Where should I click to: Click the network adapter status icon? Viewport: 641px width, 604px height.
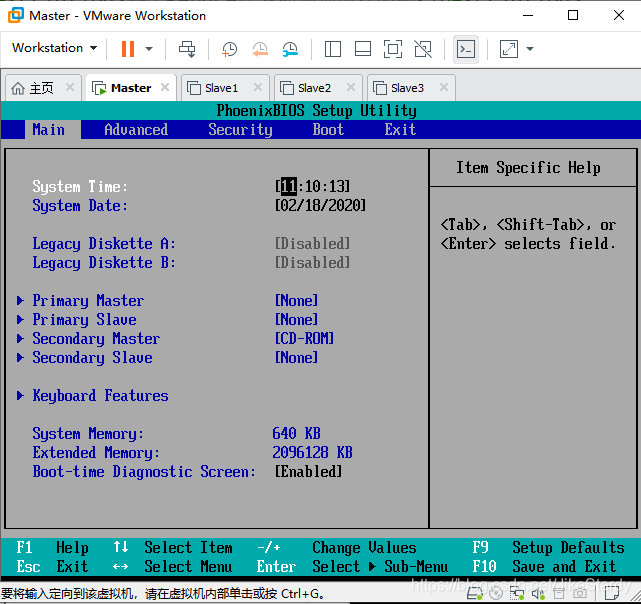(x=517, y=593)
